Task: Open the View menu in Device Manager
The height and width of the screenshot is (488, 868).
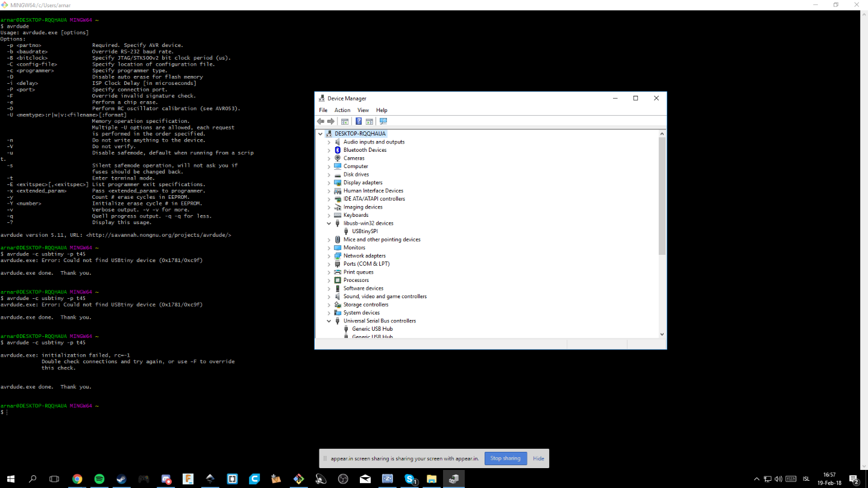Action: [363, 110]
